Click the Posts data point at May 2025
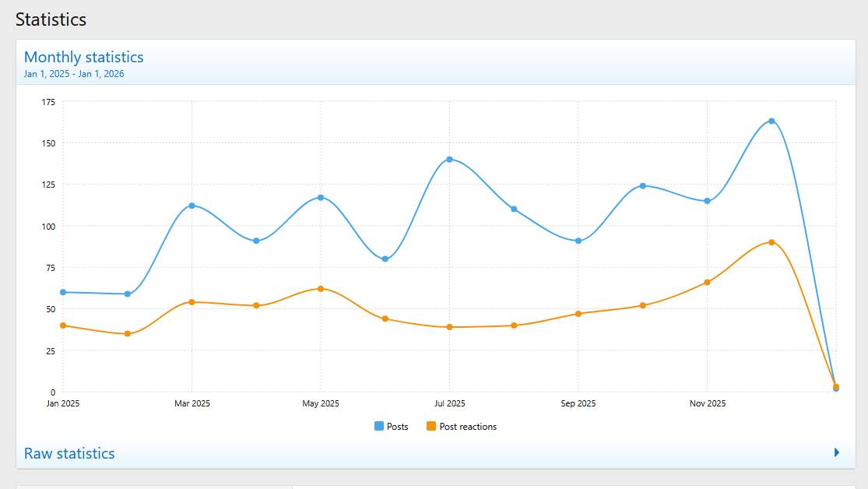Image resolution: width=868 pixels, height=489 pixels. pos(321,198)
